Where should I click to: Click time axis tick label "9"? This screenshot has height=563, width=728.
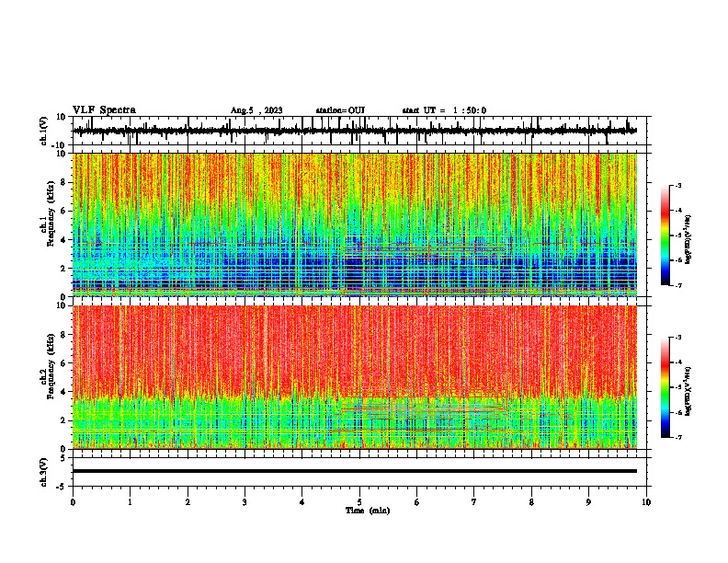tap(588, 502)
